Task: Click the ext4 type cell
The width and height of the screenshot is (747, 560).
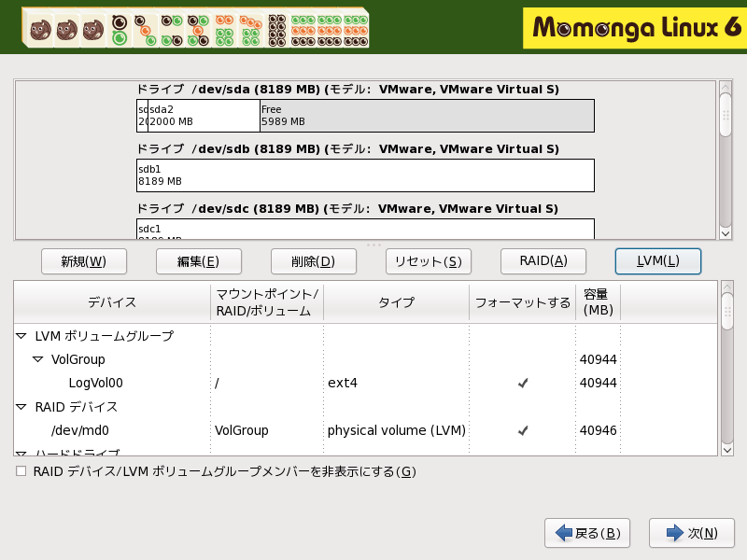Action: [343, 383]
